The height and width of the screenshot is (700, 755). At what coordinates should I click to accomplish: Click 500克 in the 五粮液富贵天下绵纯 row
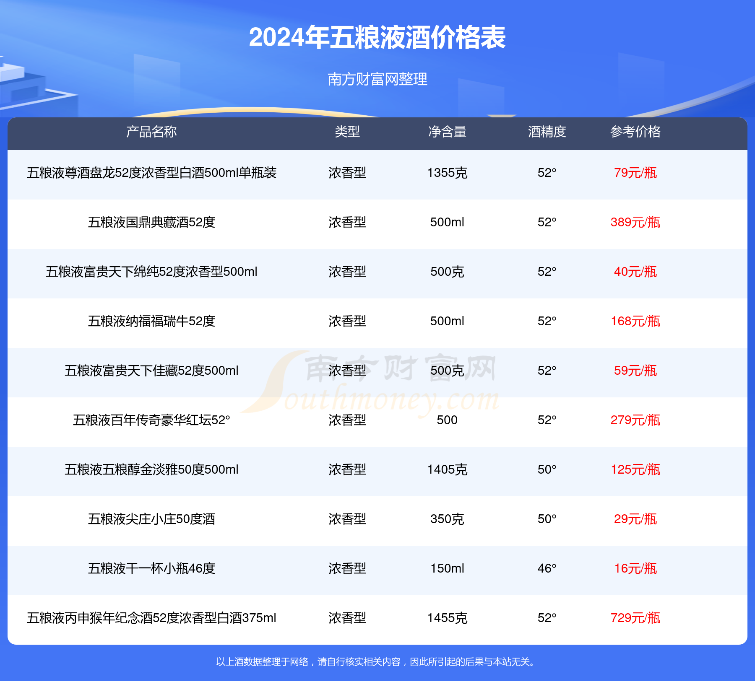point(447,272)
